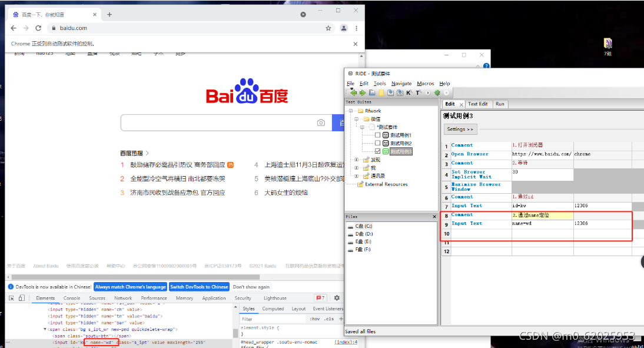Check the 测试用例2 checkbox in the test tree
The width and height of the screenshot is (644, 348).
378,143
